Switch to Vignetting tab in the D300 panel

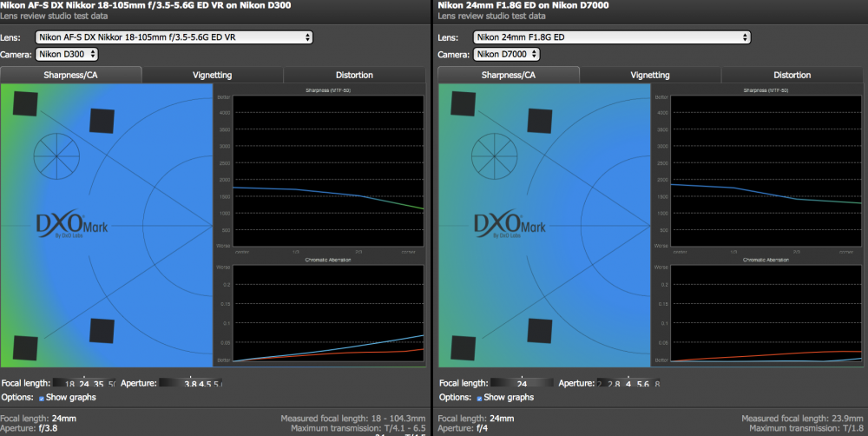tap(213, 75)
